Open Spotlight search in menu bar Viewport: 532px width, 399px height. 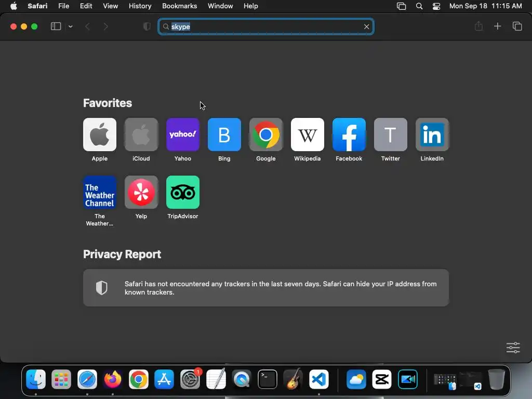pos(419,6)
